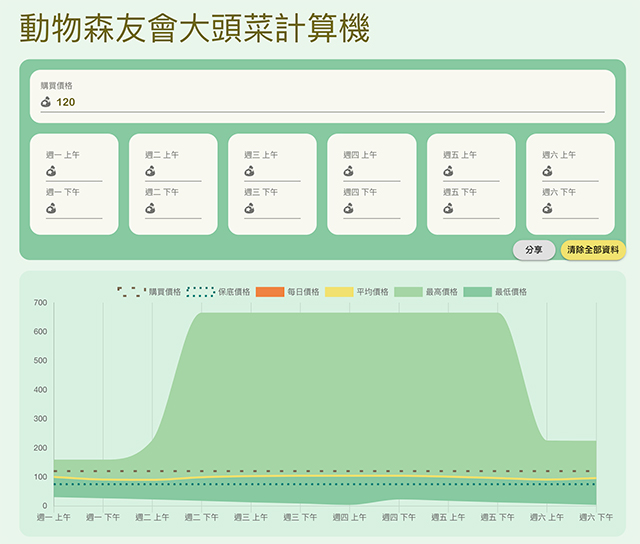This screenshot has height=544, width=640.
Task: Click the 400 y-axis value
Action: point(40,390)
